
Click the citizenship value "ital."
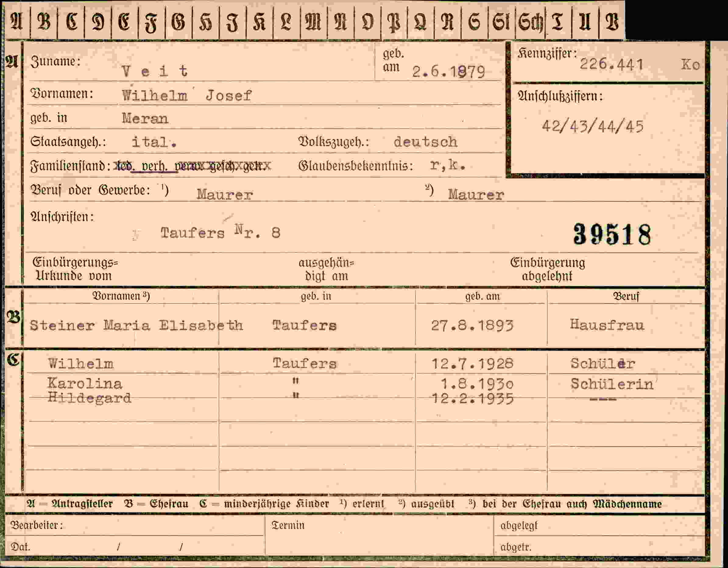(154, 142)
